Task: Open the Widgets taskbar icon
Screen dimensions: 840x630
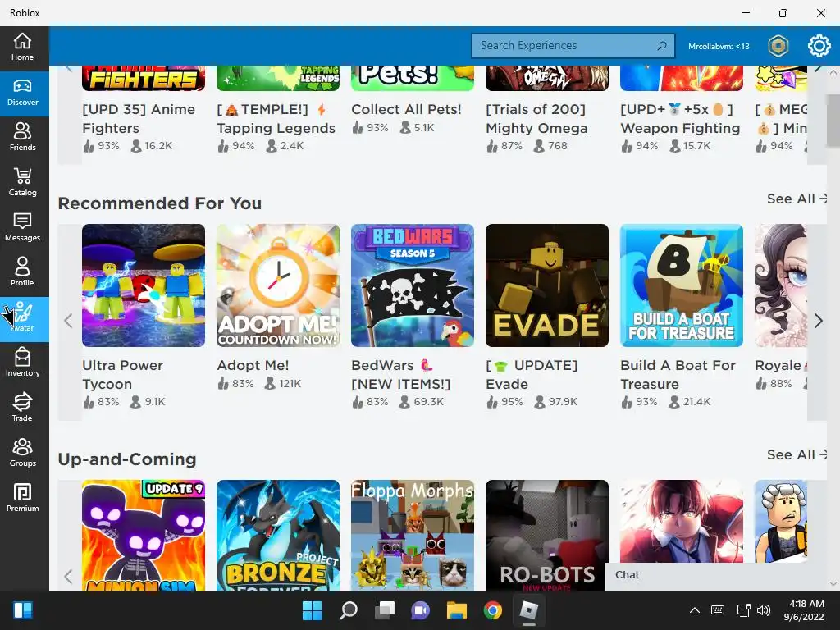Action: [23, 610]
